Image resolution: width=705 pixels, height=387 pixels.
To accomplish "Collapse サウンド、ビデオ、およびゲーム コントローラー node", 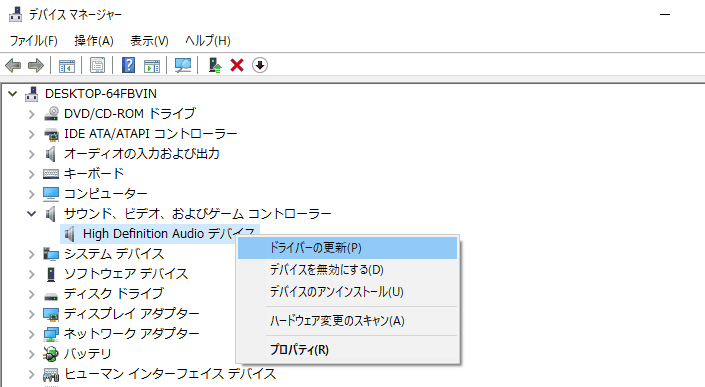I will click(31, 214).
